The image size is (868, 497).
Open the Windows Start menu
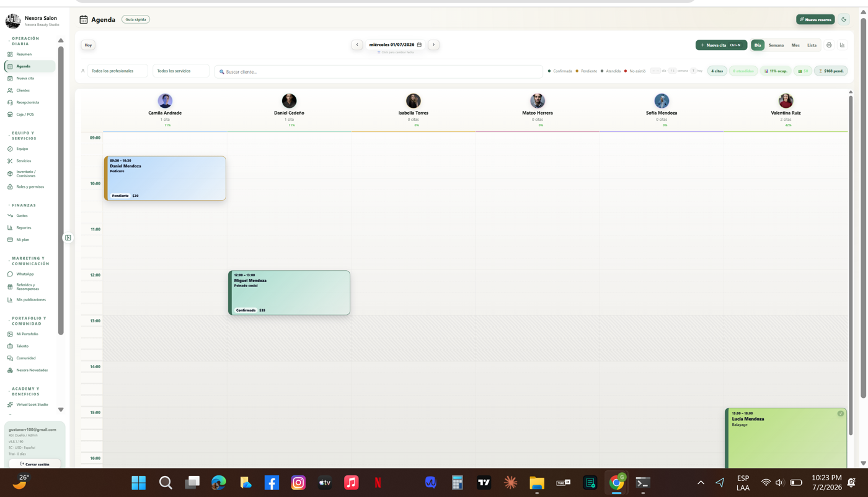coord(139,483)
